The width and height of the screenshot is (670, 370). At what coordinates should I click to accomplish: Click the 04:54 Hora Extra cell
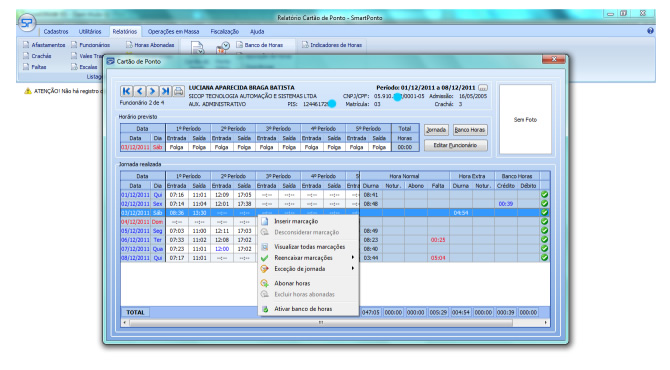[x=461, y=213]
